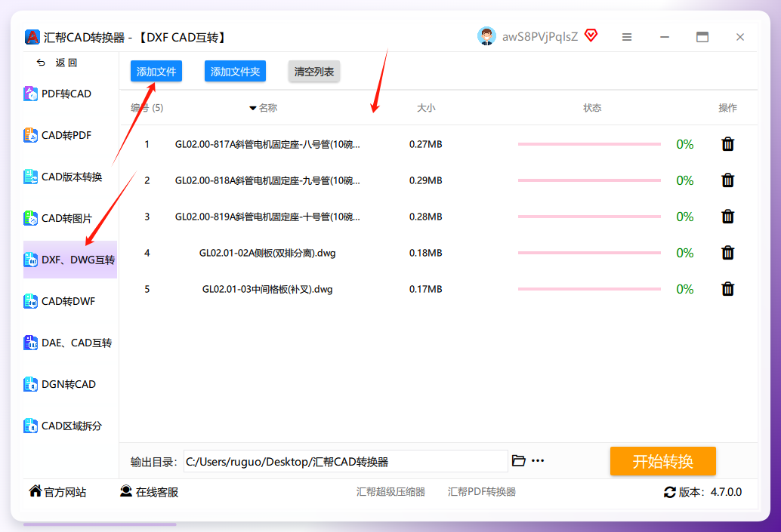Click the 0.28MB size cell
This screenshot has width=781, height=532.
[x=426, y=217]
